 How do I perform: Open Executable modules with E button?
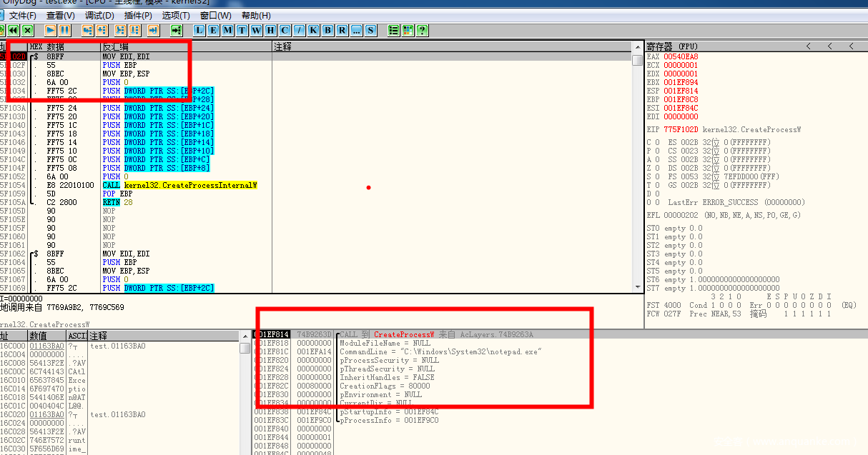213,30
